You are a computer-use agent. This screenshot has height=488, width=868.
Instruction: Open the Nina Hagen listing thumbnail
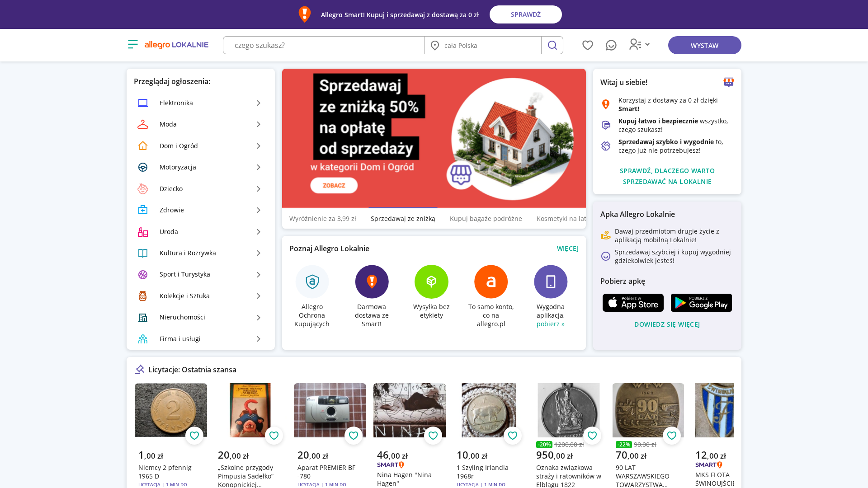pos(410,410)
